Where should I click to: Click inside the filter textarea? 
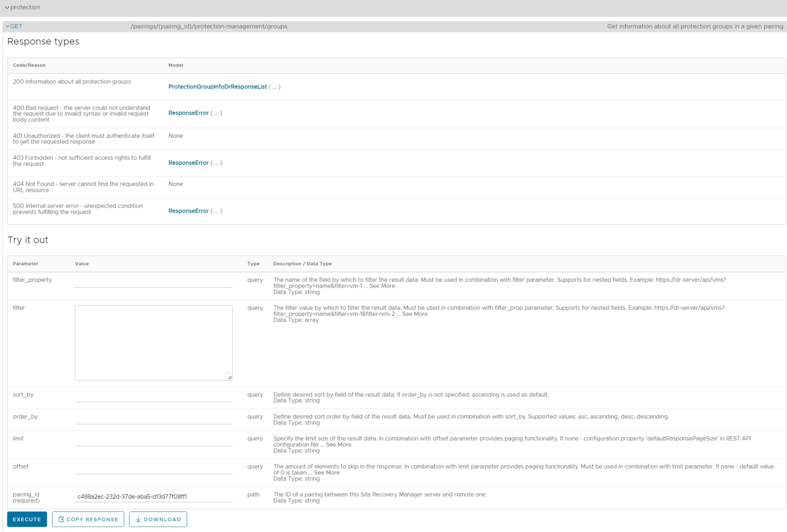click(x=152, y=342)
